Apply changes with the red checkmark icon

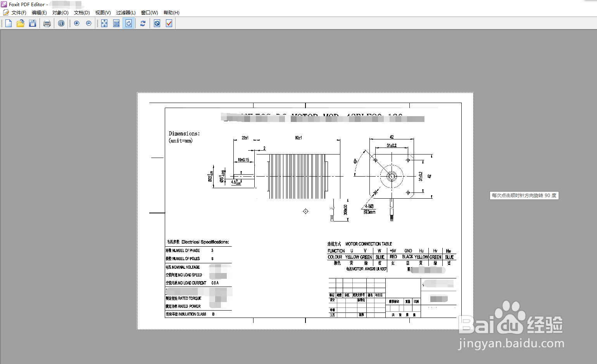point(169,23)
